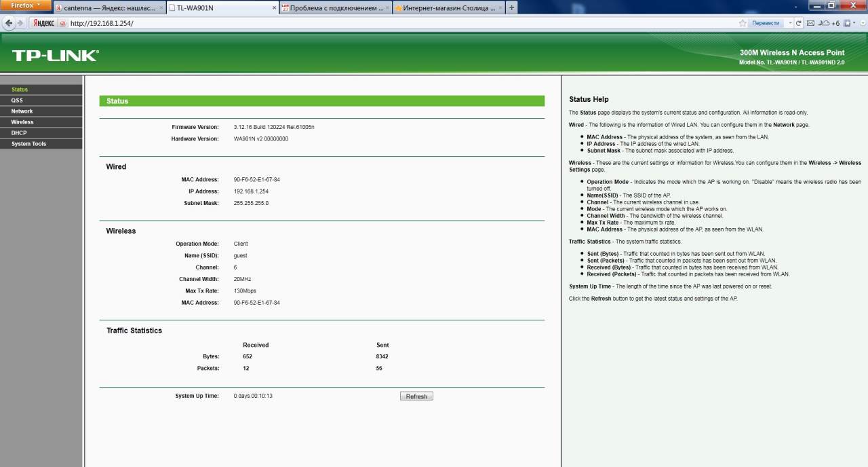
Task: Open the System Tools menu item
Action: tap(41, 144)
